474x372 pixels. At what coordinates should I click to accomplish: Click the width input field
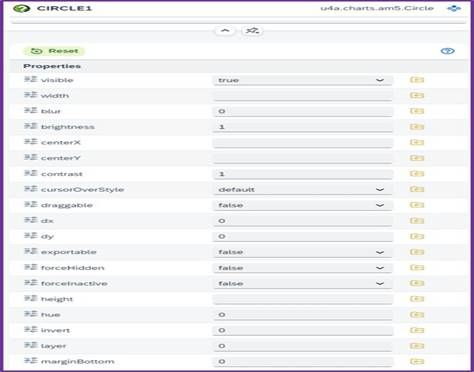[303, 96]
